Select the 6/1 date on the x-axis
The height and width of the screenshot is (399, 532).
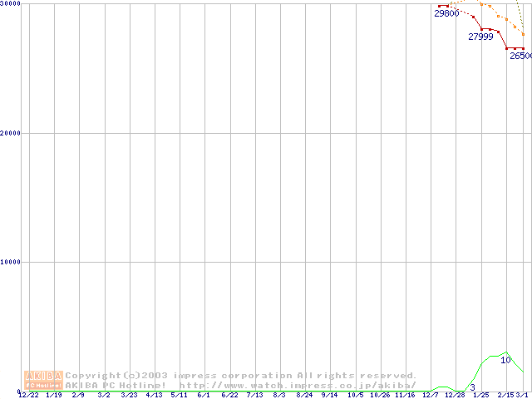tap(203, 396)
